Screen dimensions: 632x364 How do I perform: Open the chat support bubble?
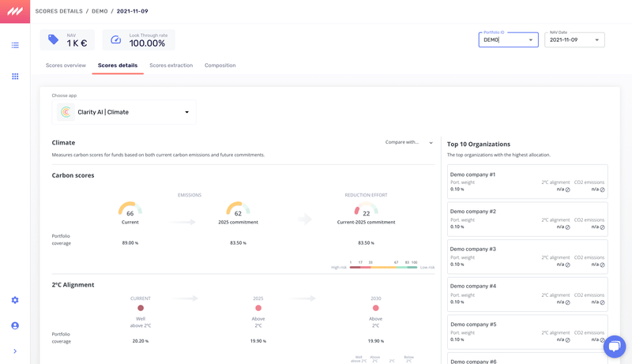tap(614, 346)
